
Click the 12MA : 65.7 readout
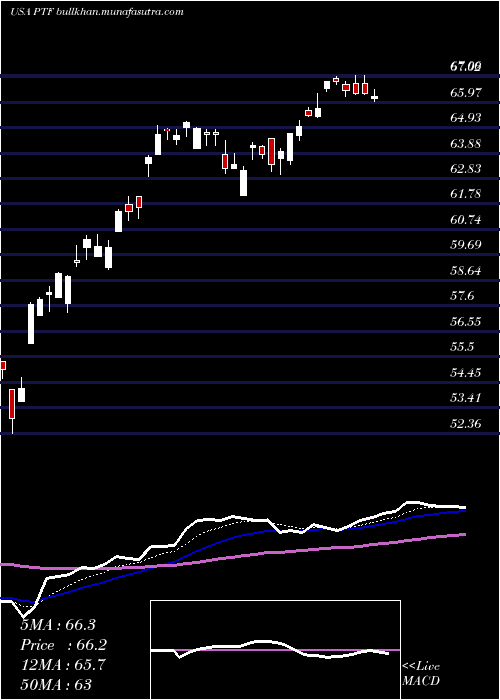click(x=63, y=665)
